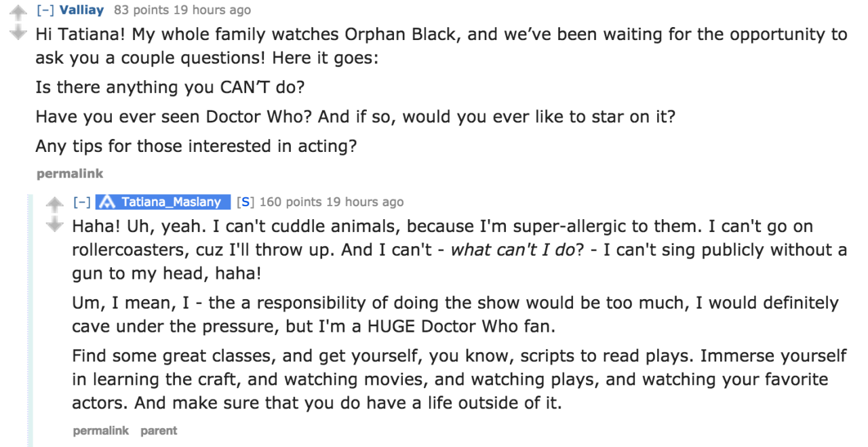The image size is (868, 447).
Task: Collapse Tatiana_Maslany's reply
Action: pos(81,202)
